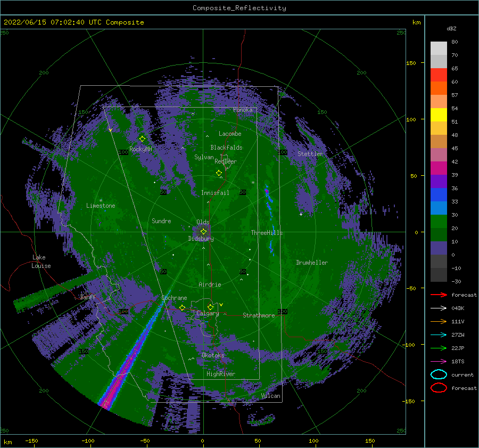
Task: Click the orange 111V arrow icon
Action: point(439,321)
